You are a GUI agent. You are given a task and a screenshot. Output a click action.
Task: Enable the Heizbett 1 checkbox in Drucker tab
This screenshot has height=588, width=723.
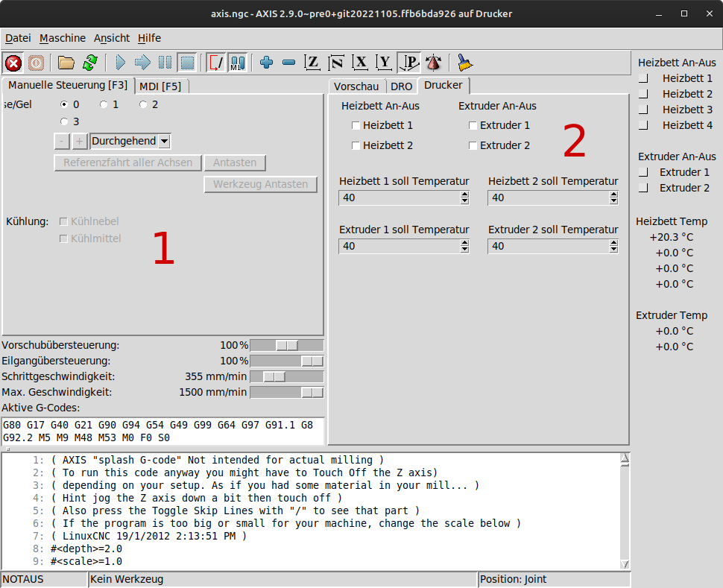[356, 125]
